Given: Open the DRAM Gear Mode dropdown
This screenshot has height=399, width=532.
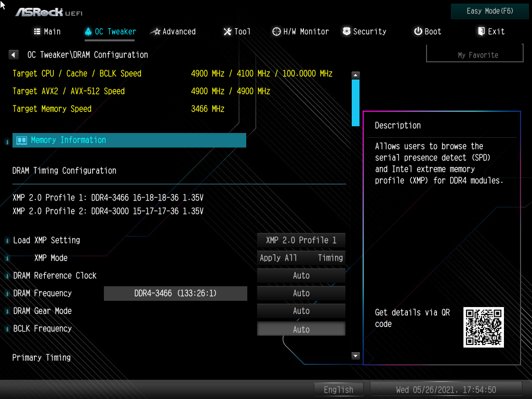Looking at the screenshot, I should [x=301, y=311].
